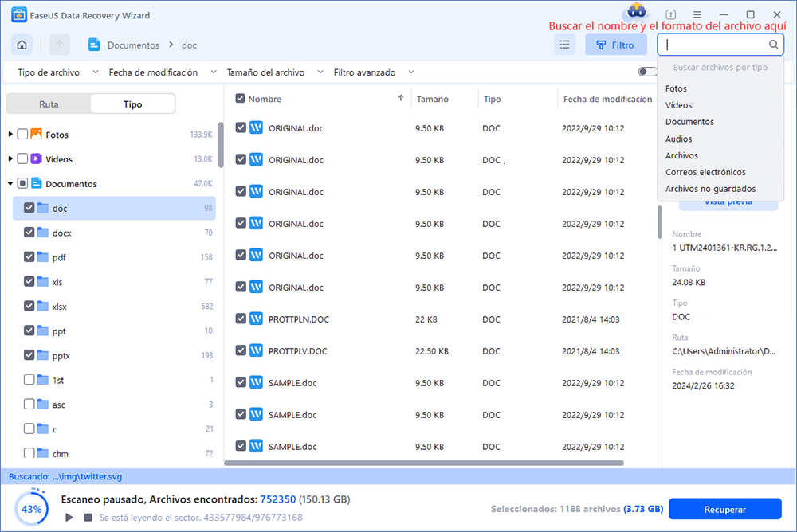Switch to the Tipo tab
The height and width of the screenshot is (532, 797).
click(132, 104)
